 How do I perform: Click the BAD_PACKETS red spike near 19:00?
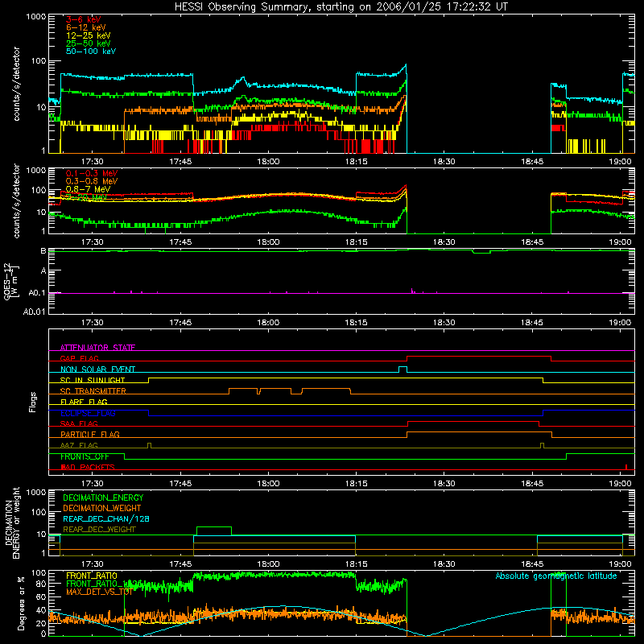(626, 467)
